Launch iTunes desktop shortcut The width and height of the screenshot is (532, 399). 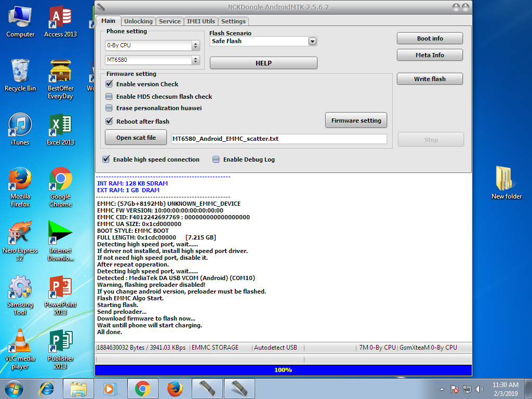20,129
